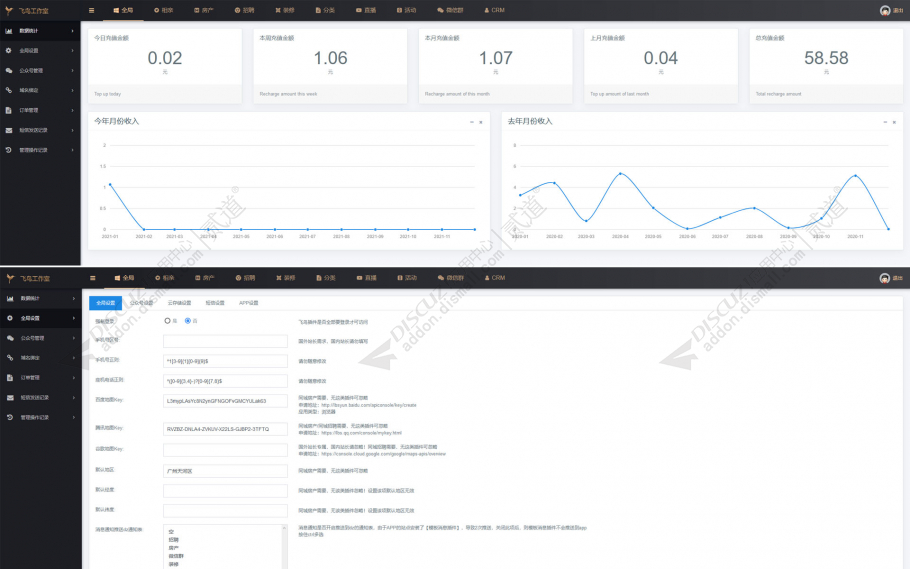
Task: Select 域名绑定 link icon in upper dashboard sidebar
Action: click(x=9, y=90)
